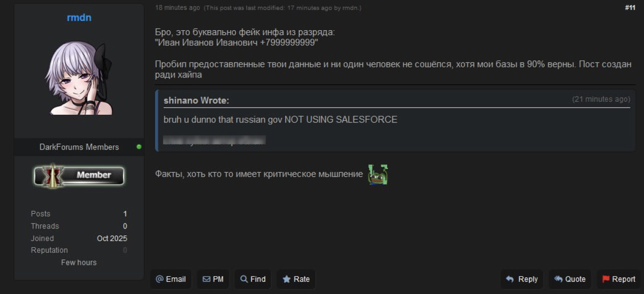Click the Quote double-arrow icon
Viewport: 644px width, 294px height.
pyautogui.click(x=558, y=279)
